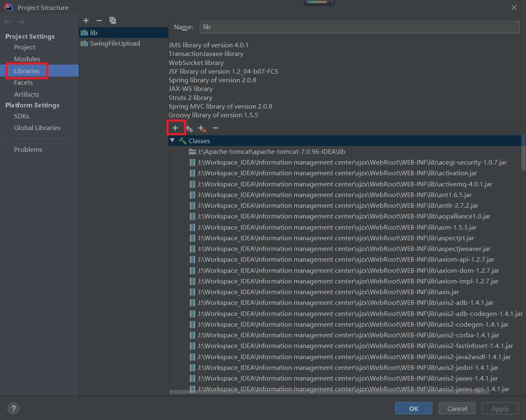This screenshot has height=420, width=526.
Task: Select the SwingFileUpload library
Action: 123,43
